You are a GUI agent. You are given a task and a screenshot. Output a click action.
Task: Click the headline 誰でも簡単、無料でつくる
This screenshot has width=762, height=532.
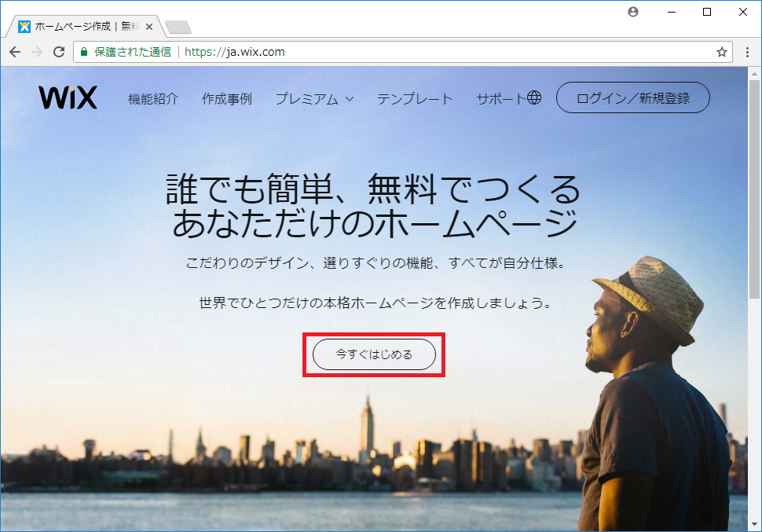[373, 189]
